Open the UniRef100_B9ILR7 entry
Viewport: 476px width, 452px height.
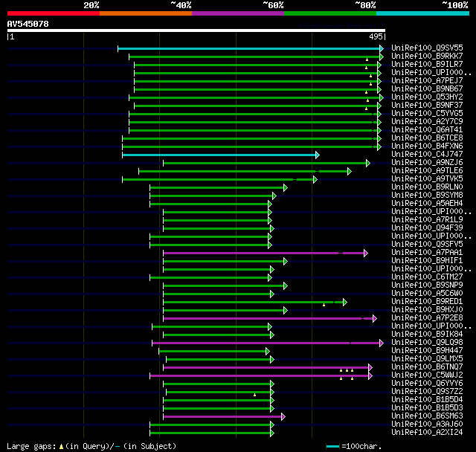pos(427,65)
